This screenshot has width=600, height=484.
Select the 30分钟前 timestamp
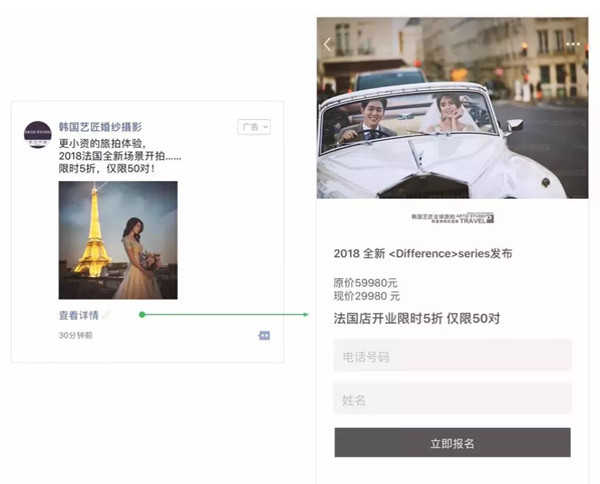pos(75,335)
